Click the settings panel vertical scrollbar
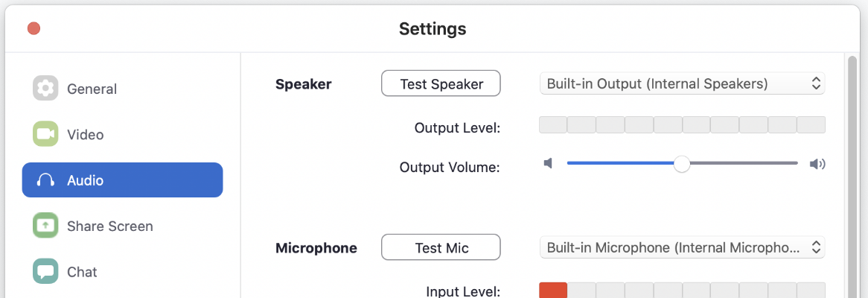 pyautogui.click(x=853, y=177)
